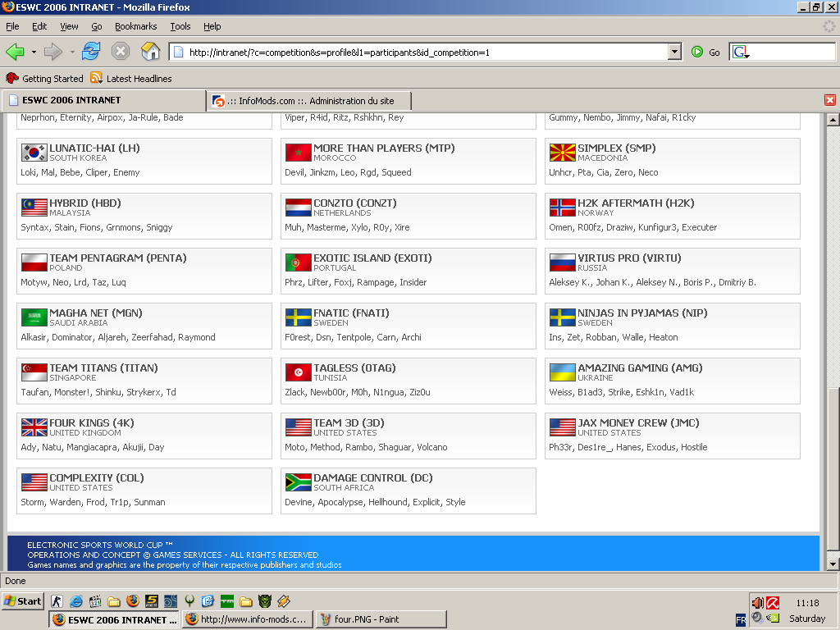Open the Bookmarks menu
Screen dimensions: 840x630
135,26
